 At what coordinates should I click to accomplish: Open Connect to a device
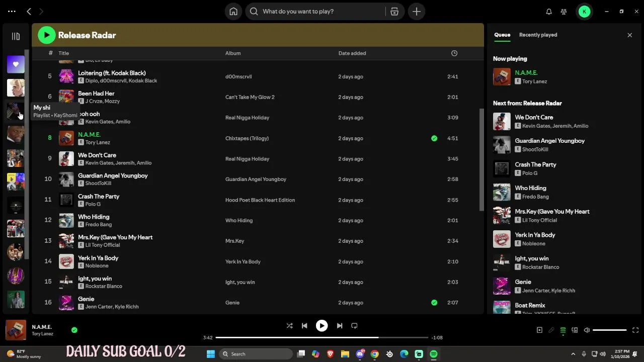(x=575, y=330)
